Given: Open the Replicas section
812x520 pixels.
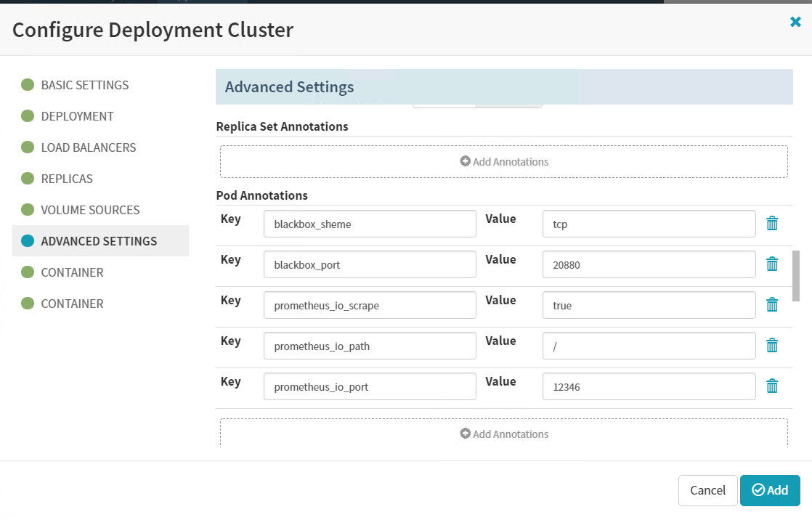Looking at the screenshot, I should click(67, 179).
